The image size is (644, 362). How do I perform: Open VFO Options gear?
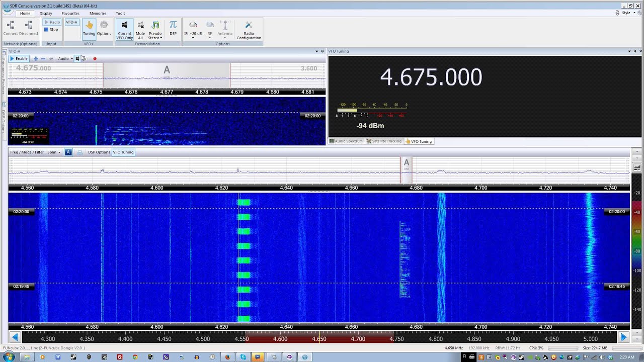pos(104,28)
